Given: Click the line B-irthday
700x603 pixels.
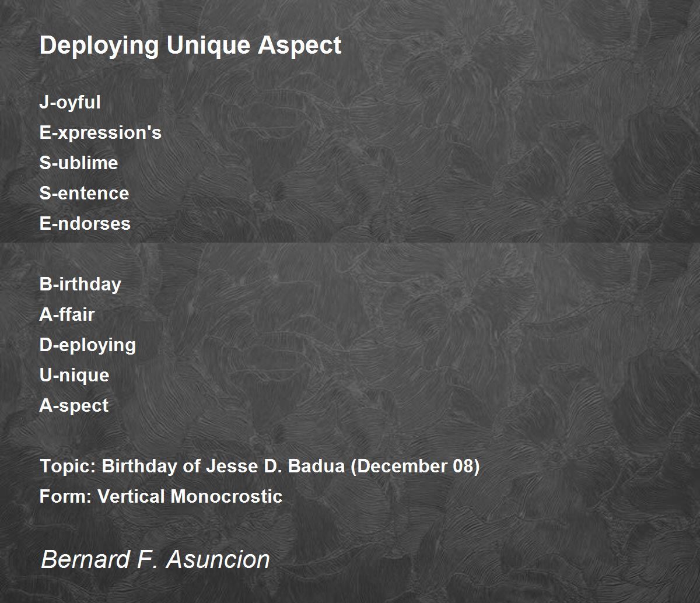Looking at the screenshot, I should pyautogui.click(x=80, y=285).
